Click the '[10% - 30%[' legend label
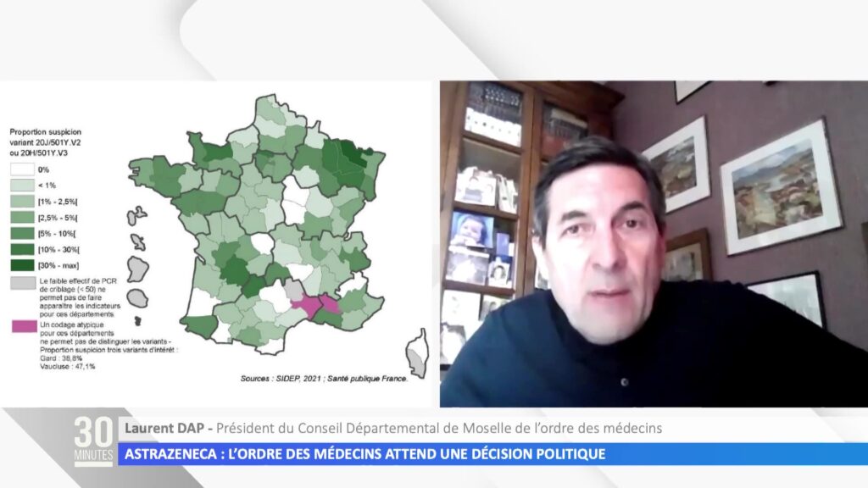This screenshot has height=488, width=868. [58, 250]
